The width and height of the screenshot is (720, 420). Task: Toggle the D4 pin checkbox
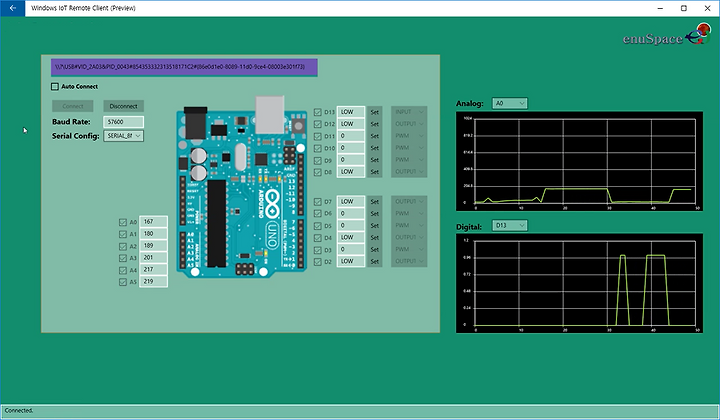point(317,238)
